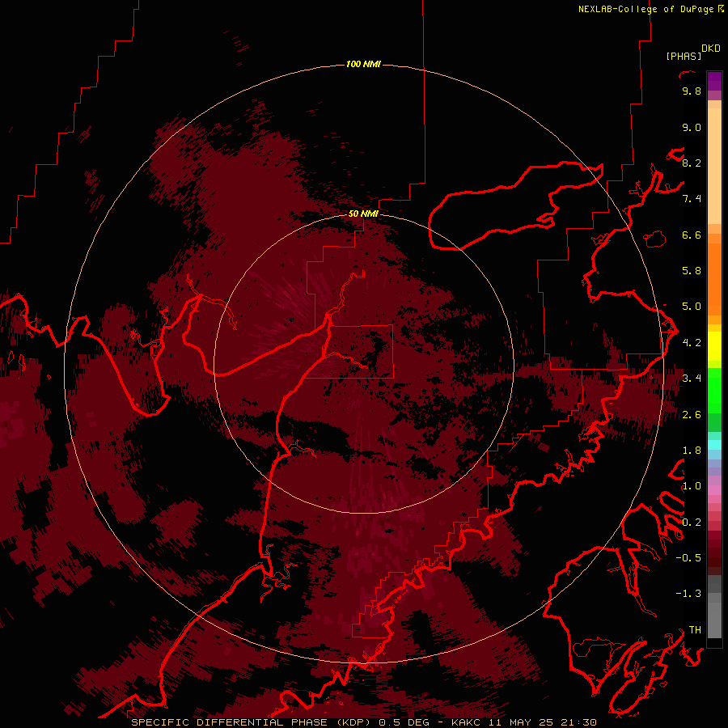The height and width of the screenshot is (728, 728).
Task: Click the 1.8 legend value
Action: 692,451
